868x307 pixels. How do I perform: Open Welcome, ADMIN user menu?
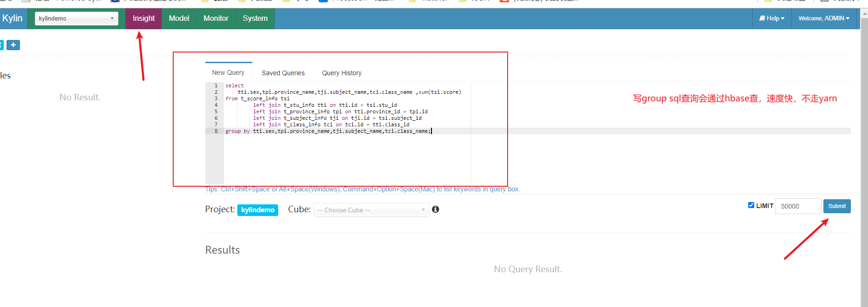[824, 19]
